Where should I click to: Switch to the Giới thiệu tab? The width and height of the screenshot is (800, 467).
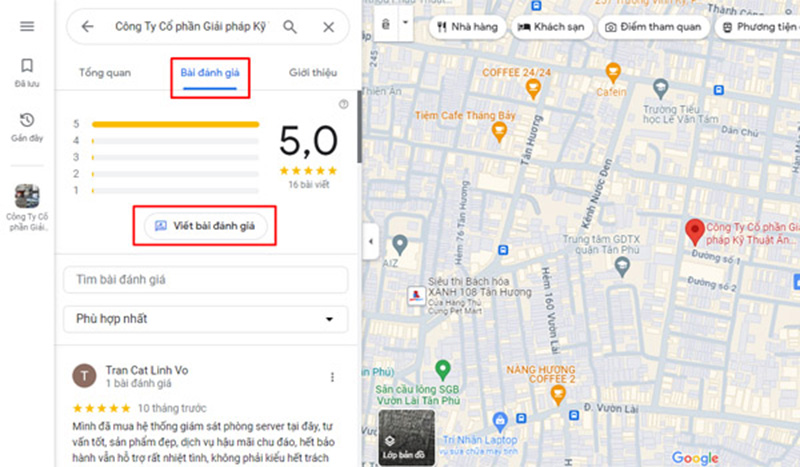tap(313, 72)
